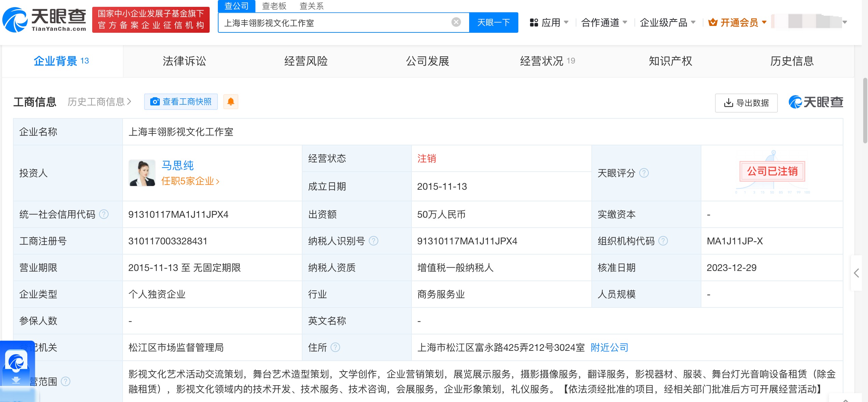Clear the search box text
The width and height of the screenshot is (868, 402).
click(456, 22)
